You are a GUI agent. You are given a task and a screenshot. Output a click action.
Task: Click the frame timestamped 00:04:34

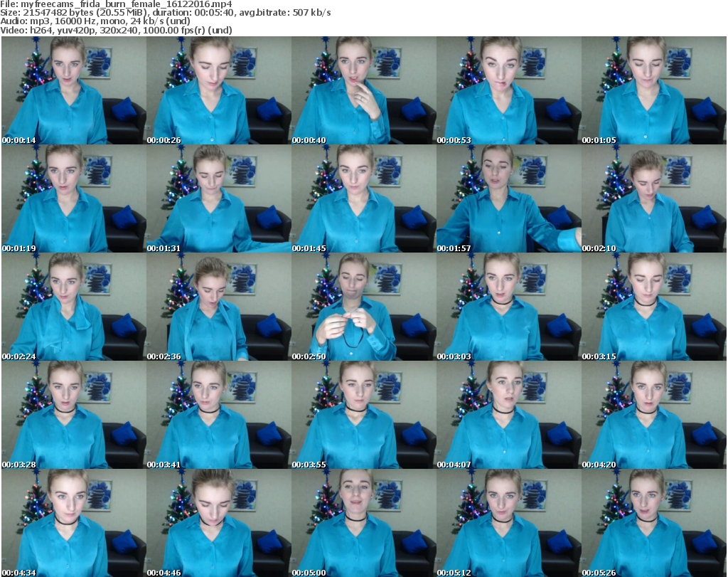(x=73, y=523)
